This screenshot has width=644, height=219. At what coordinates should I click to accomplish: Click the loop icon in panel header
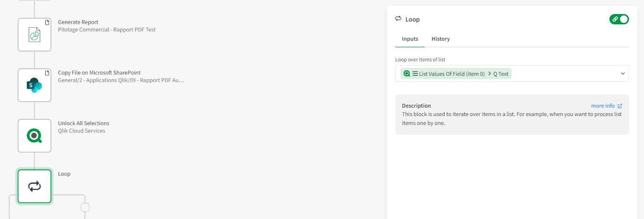(x=398, y=19)
